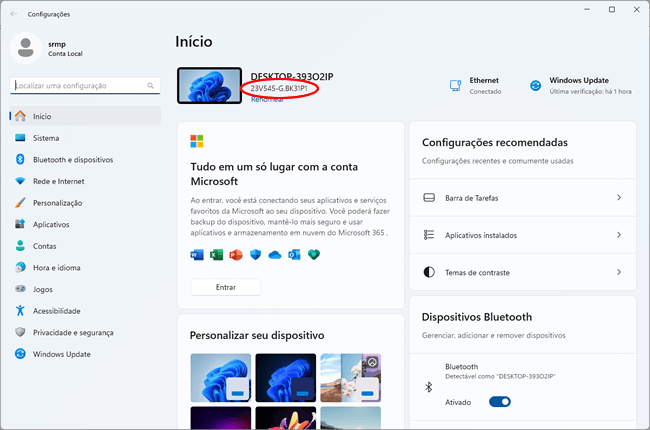This screenshot has width=650, height=430.
Task: Click the Bluetooth e dispositivos icon
Action: point(20,159)
